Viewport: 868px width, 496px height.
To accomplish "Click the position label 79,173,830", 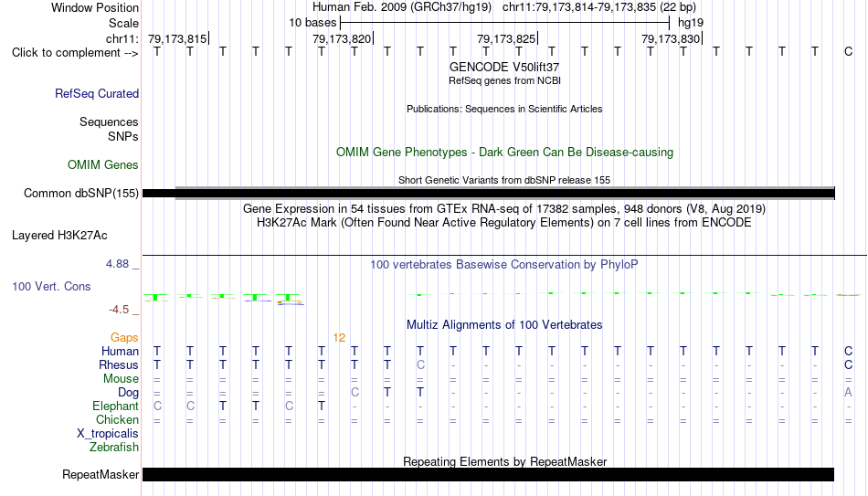I will pyautogui.click(x=671, y=38).
